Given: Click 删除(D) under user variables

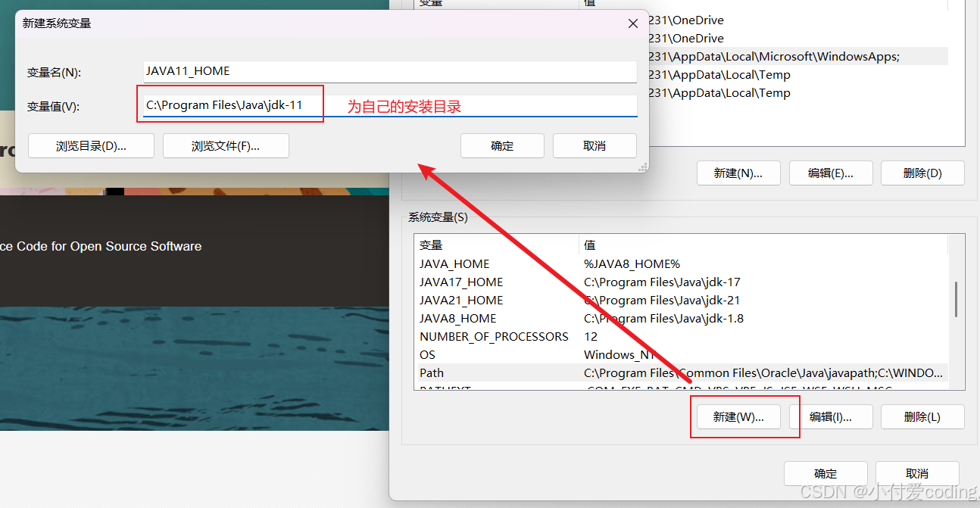Looking at the screenshot, I should (922, 173).
